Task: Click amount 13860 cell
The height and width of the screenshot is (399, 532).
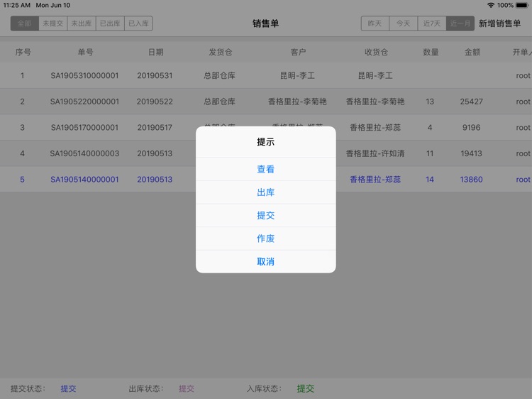Action: click(471, 180)
